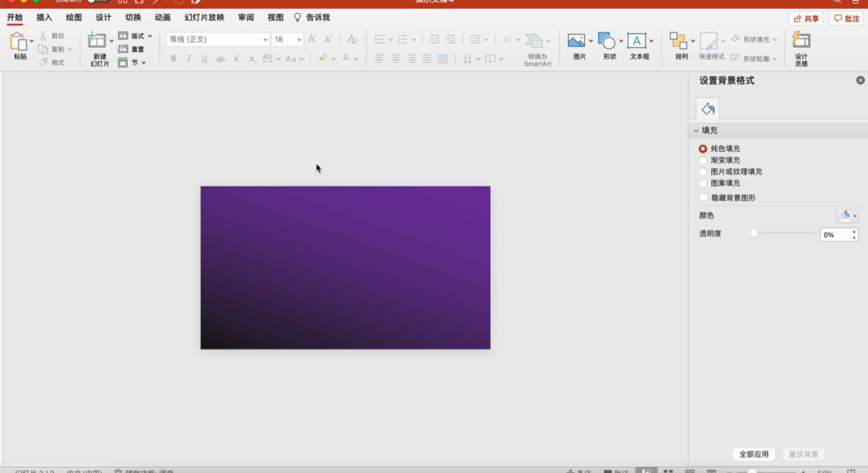Increase font size with large A icon
This screenshot has height=473, width=868.
(x=312, y=39)
